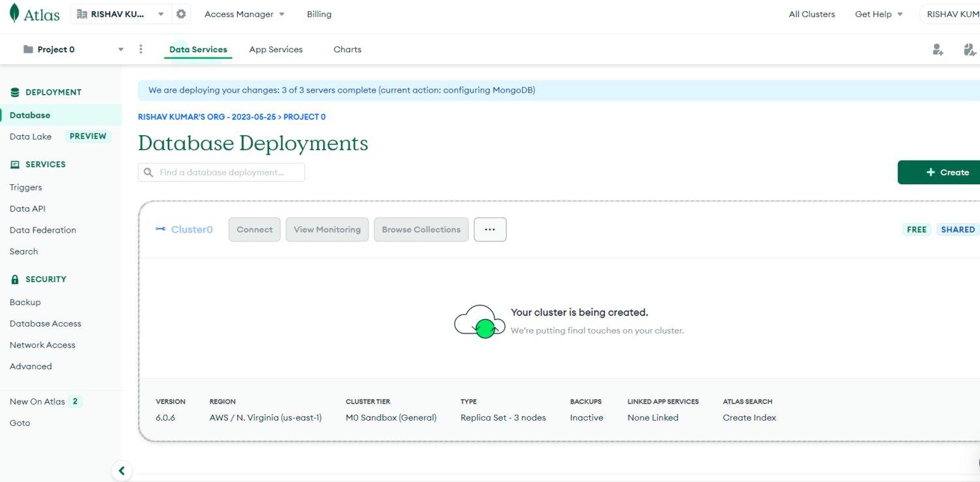Click the green Create button
The image size is (980, 482).
pyautogui.click(x=939, y=172)
